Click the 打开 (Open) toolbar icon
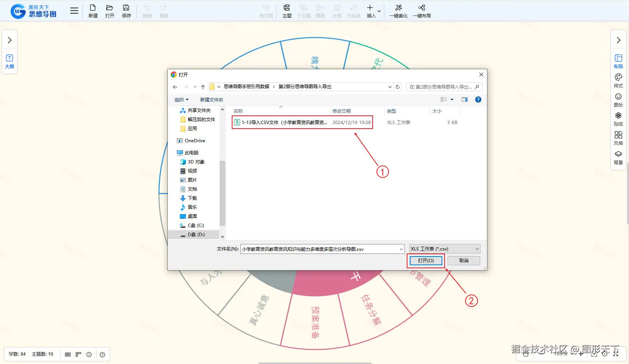The width and height of the screenshot is (629, 364). pos(109,11)
